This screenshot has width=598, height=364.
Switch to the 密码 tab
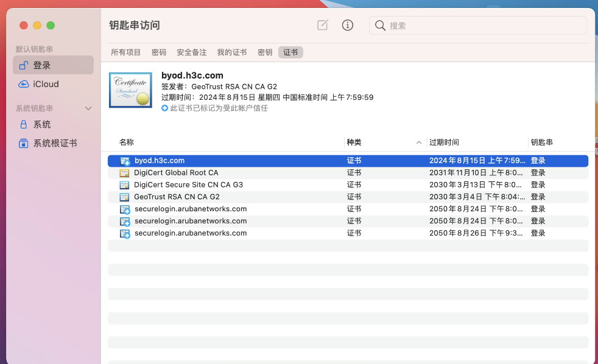159,52
